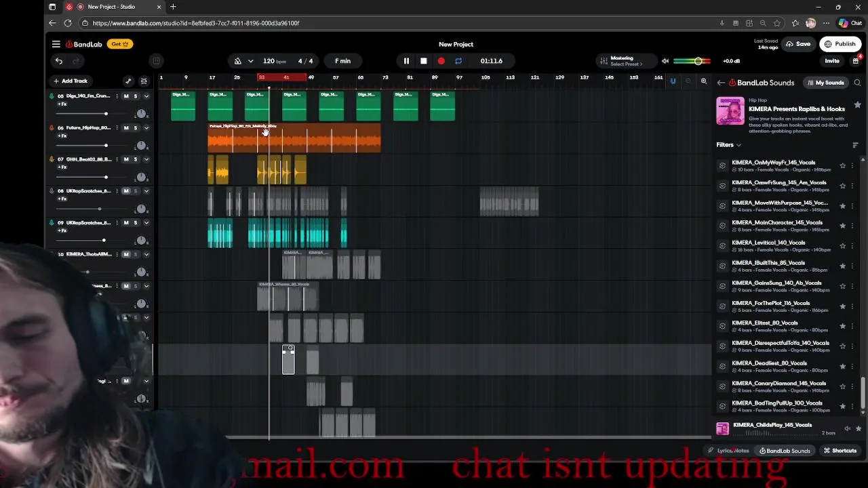
Task: Click the Get membership crown button
Action: pyautogui.click(x=120, y=44)
